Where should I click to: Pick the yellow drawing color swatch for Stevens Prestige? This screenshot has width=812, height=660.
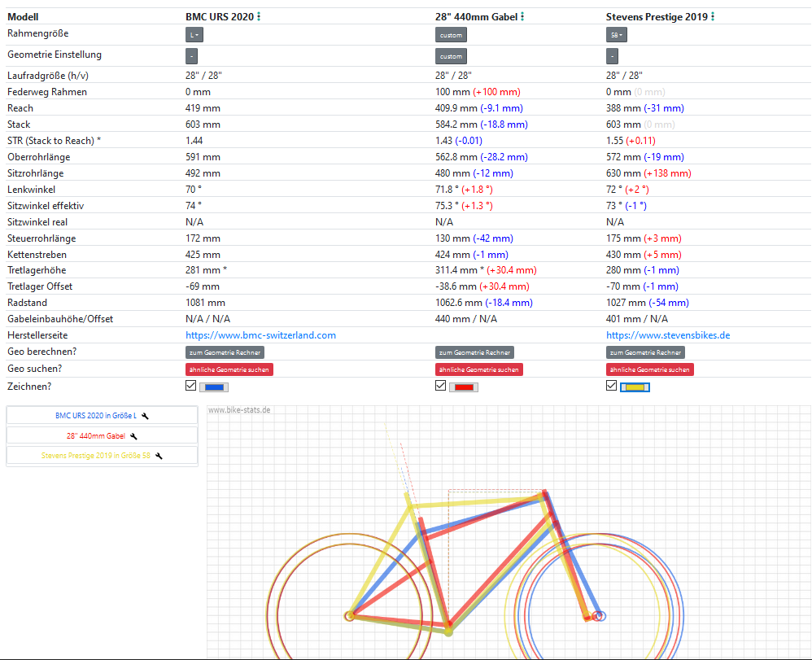coord(635,387)
